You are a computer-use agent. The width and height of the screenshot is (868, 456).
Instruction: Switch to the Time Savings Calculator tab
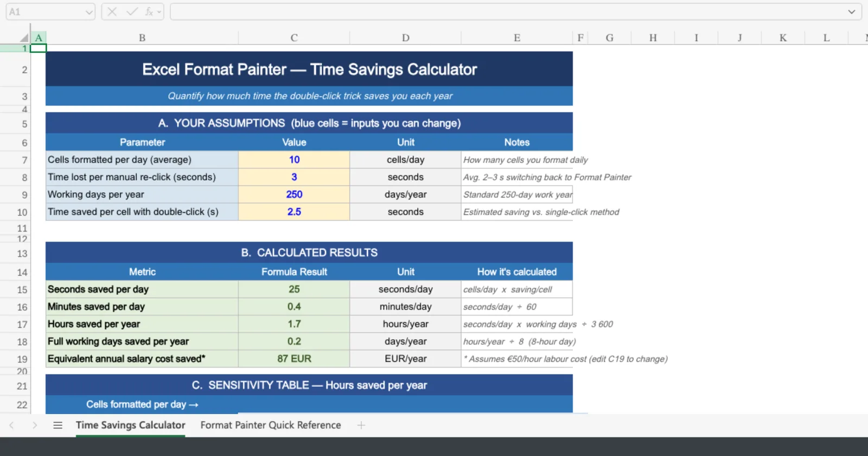pos(130,426)
